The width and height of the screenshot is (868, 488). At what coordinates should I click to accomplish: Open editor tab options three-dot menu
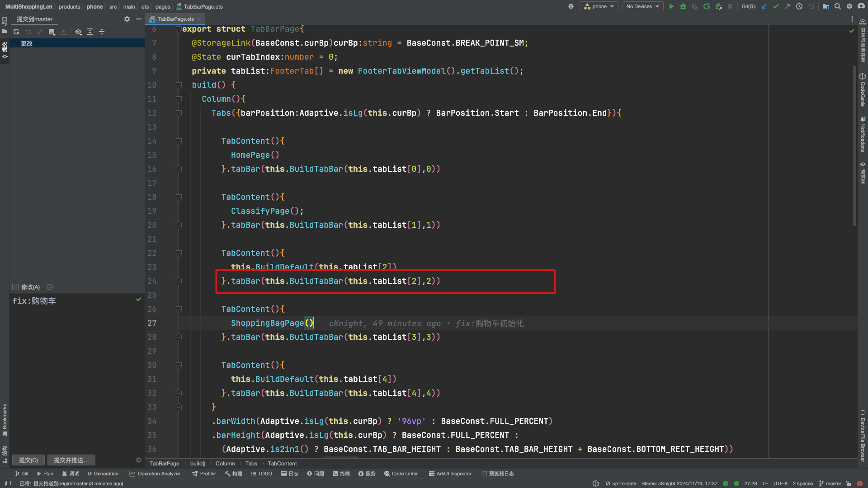pyautogui.click(x=852, y=19)
